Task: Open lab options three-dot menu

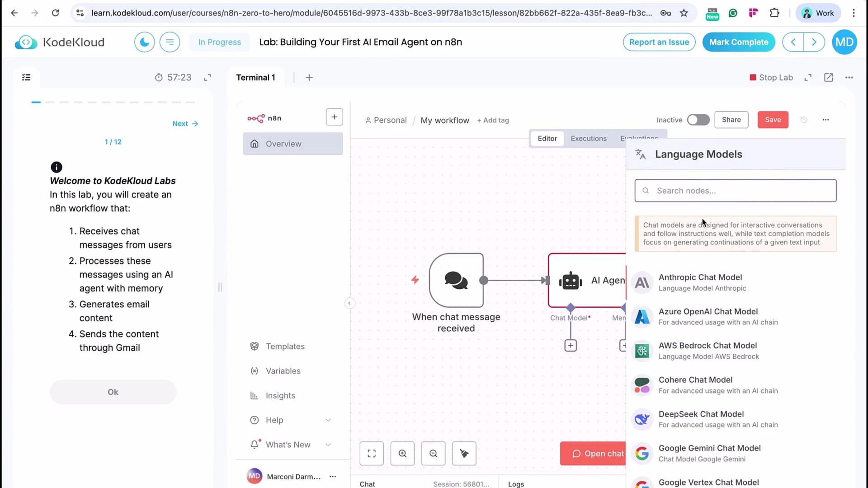Action: 849,78
